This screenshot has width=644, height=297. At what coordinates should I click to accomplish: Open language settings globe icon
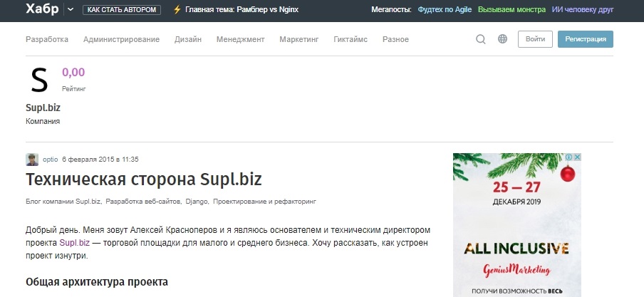tap(502, 39)
